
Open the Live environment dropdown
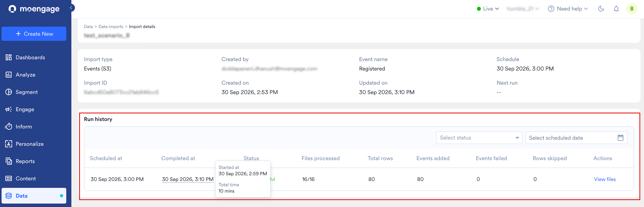[x=488, y=9]
